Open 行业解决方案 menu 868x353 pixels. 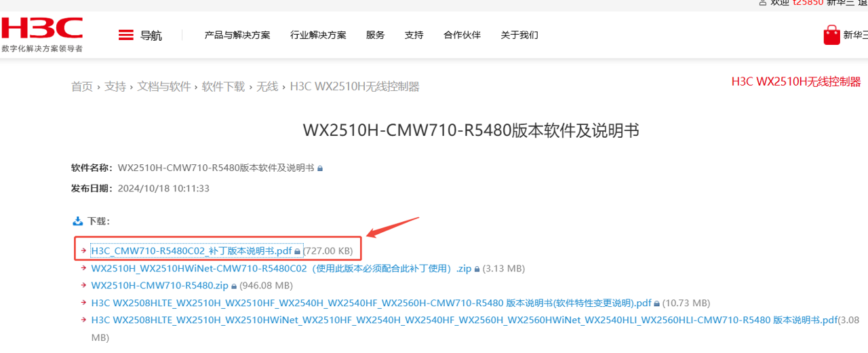tap(318, 35)
